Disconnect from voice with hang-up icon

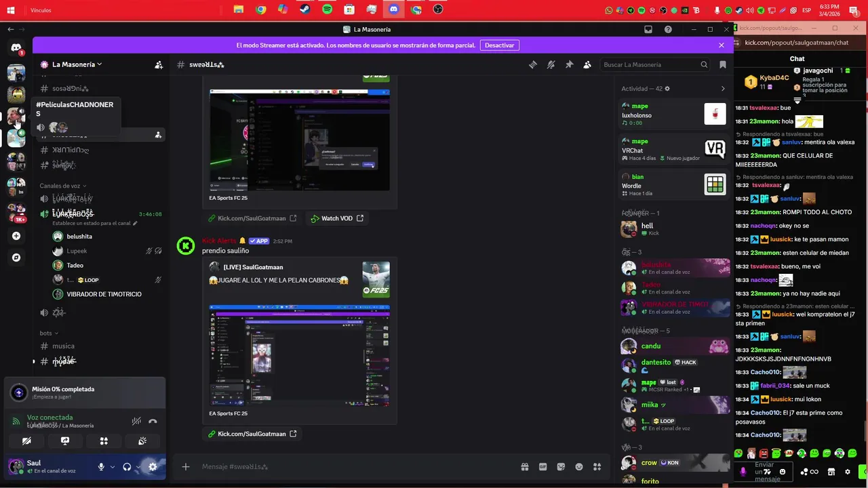(x=153, y=422)
